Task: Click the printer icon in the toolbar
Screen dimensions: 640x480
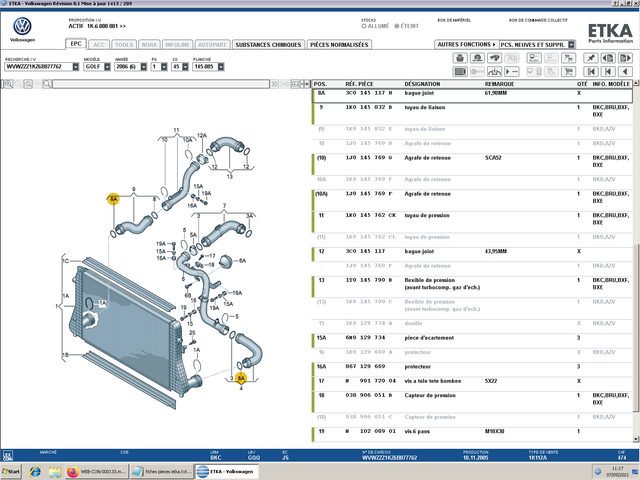Action: [x=460, y=58]
